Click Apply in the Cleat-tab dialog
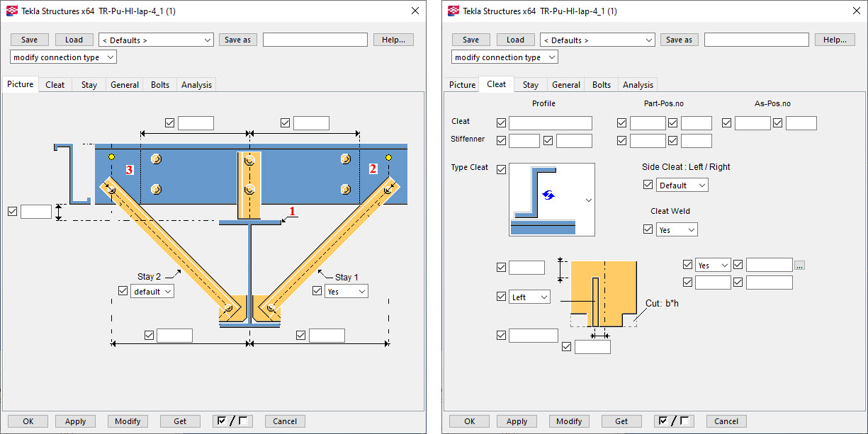Image resolution: width=868 pixels, height=434 pixels. pyautogui.click(x=517, y=421)
